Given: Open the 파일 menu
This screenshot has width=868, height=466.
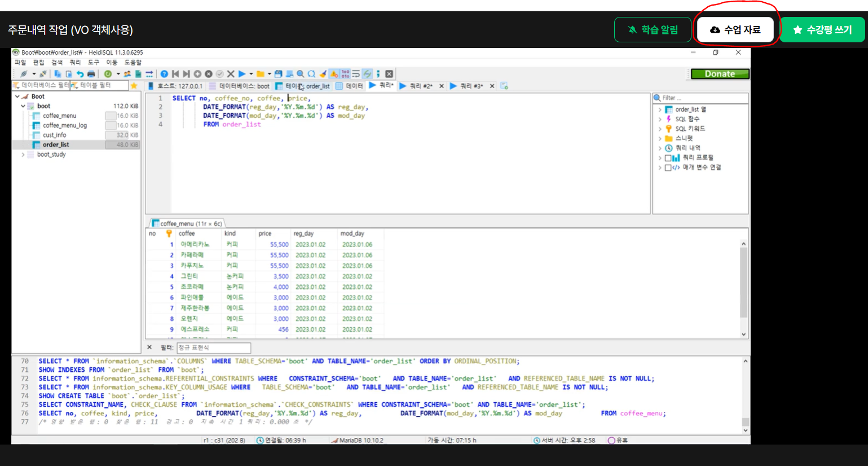Looking at the screenshot, I should (20, 63).
